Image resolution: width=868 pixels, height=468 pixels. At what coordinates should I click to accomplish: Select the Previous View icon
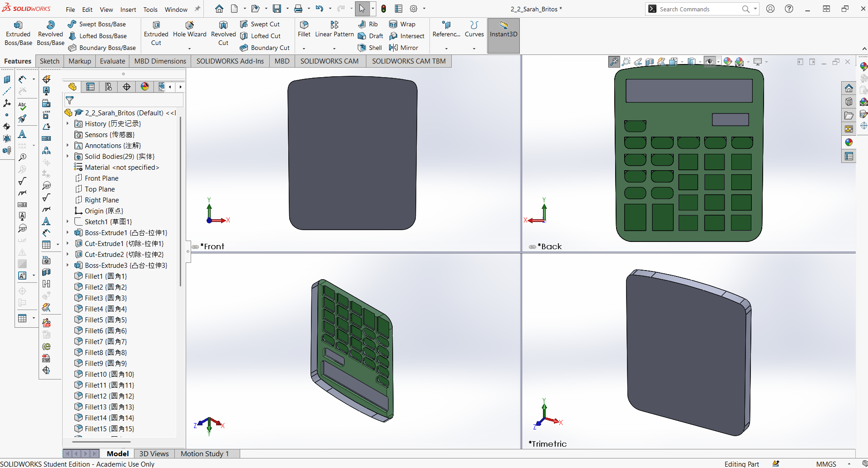point(638,62)
